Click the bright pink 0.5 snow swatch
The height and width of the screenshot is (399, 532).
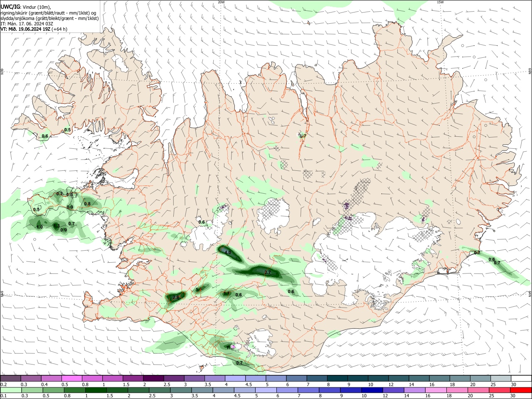[72, 379]
